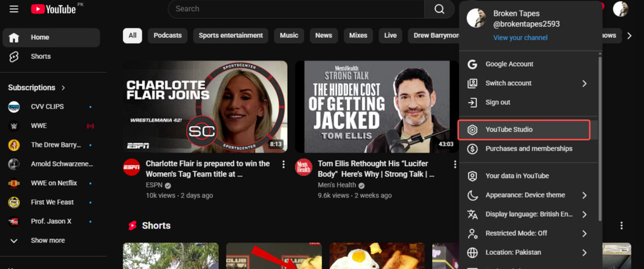The width and height of the screenshot is (644, 269).
Task: Expand the Switch account submenu
Action: click(x=584, y=83)
